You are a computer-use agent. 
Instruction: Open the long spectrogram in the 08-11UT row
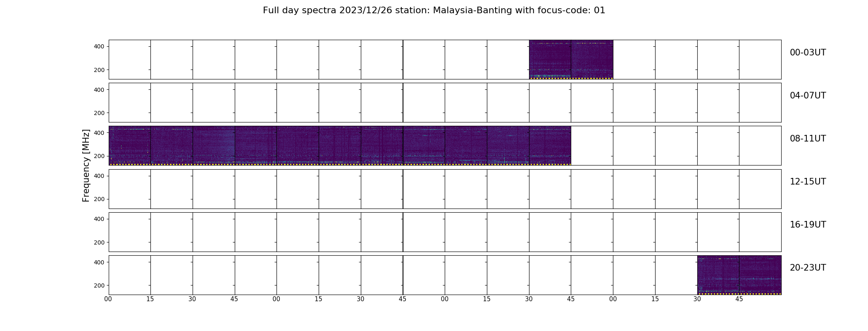[x=340, y=146]
